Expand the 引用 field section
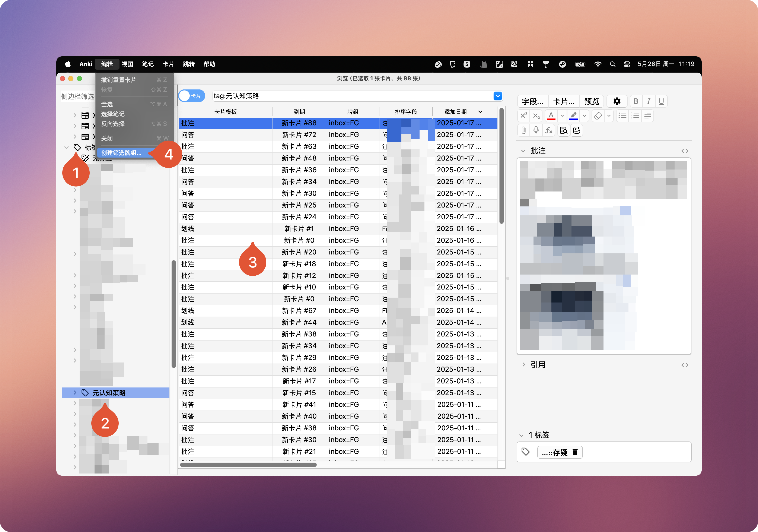 click(524, 365)
